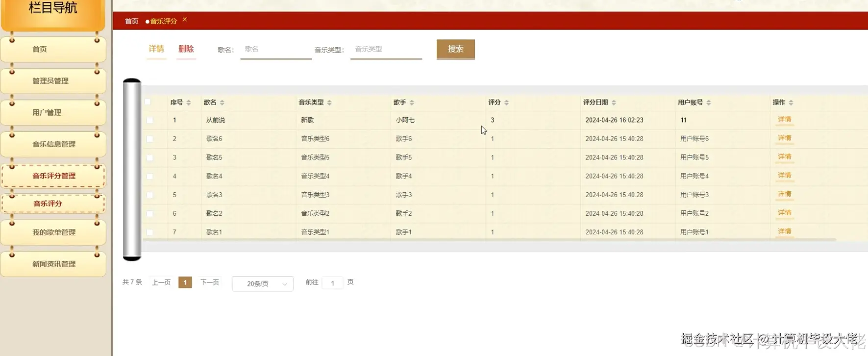Viewport: 868px width, 356px height.
Task: Click the 用户账号4 cell
Action: tap(694, 176)
